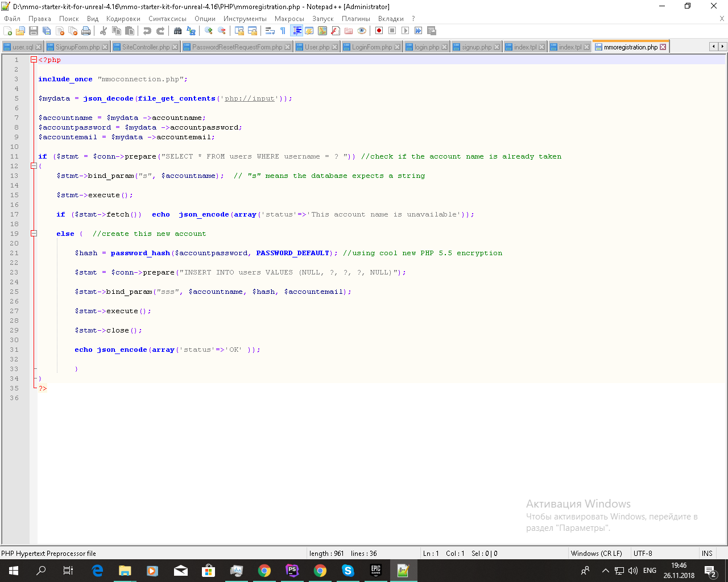The height and width of the screenshot is (582, 728).
Task: Start macro recording with red dot icon
Action: (x=379, y=31)
